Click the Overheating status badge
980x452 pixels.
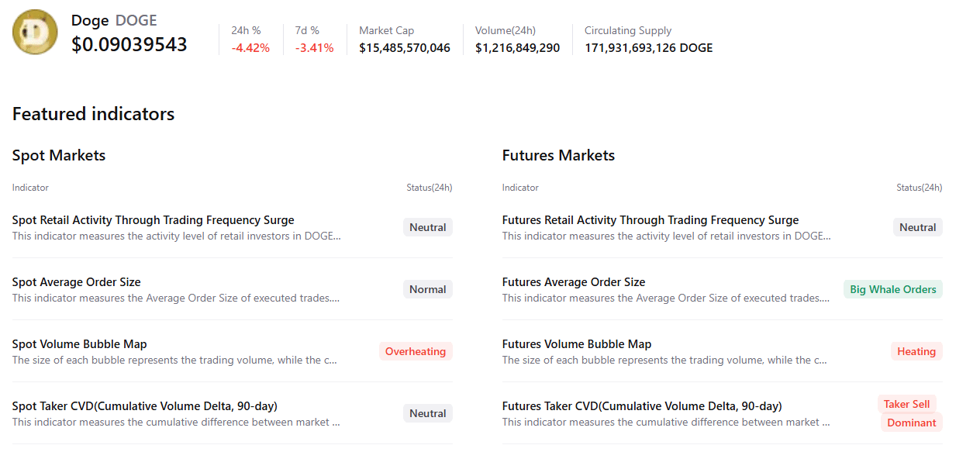(416, 351)
